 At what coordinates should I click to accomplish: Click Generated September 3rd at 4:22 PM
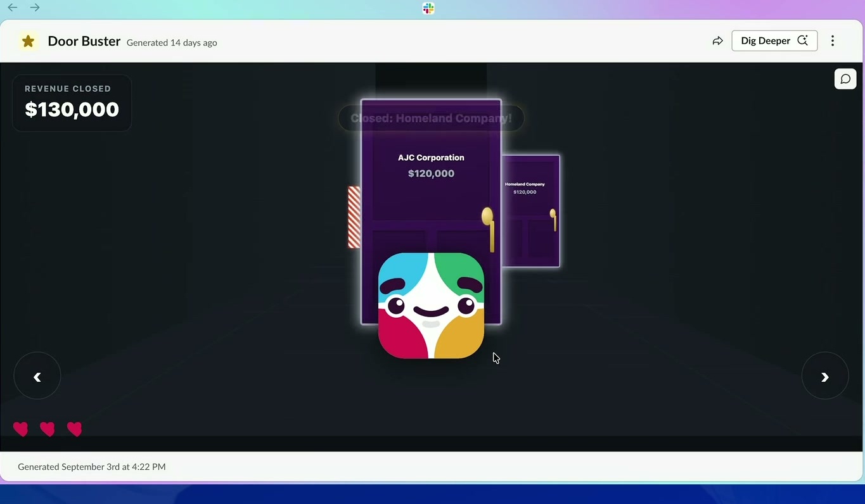(92, 467)
